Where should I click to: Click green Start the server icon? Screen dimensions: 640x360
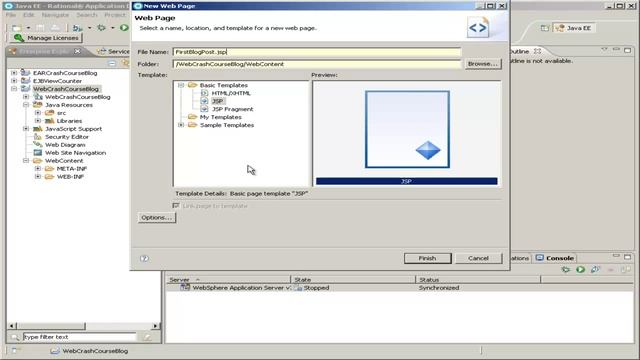pyautogui.click(x=580, y=269)
